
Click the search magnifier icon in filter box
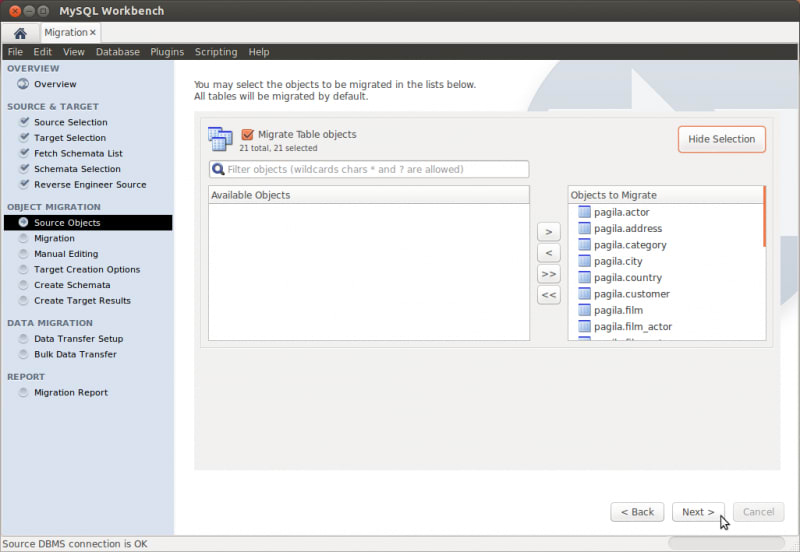[x=218, y=169]
